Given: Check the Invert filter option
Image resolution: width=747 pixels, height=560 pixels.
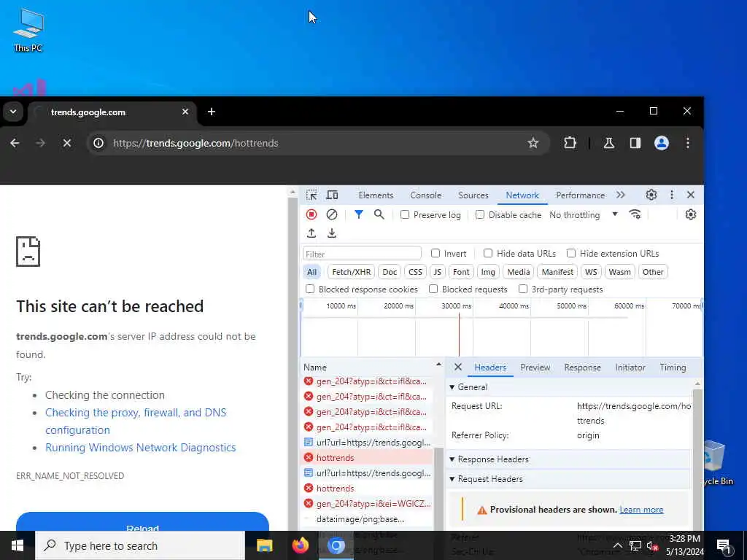Looking at the screenshot, I should [436, 253].
